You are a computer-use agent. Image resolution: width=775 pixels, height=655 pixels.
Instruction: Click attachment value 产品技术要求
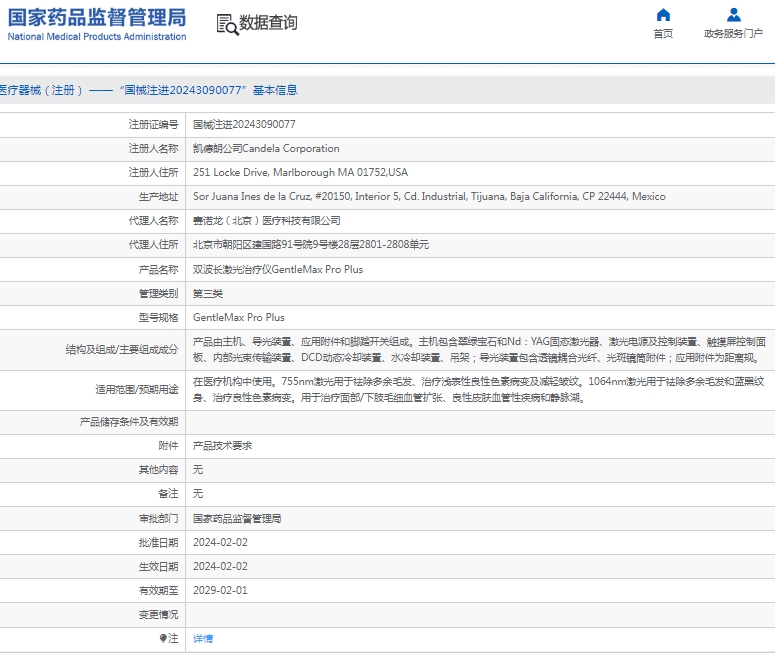pyautogui.click(x=222, y=445)
